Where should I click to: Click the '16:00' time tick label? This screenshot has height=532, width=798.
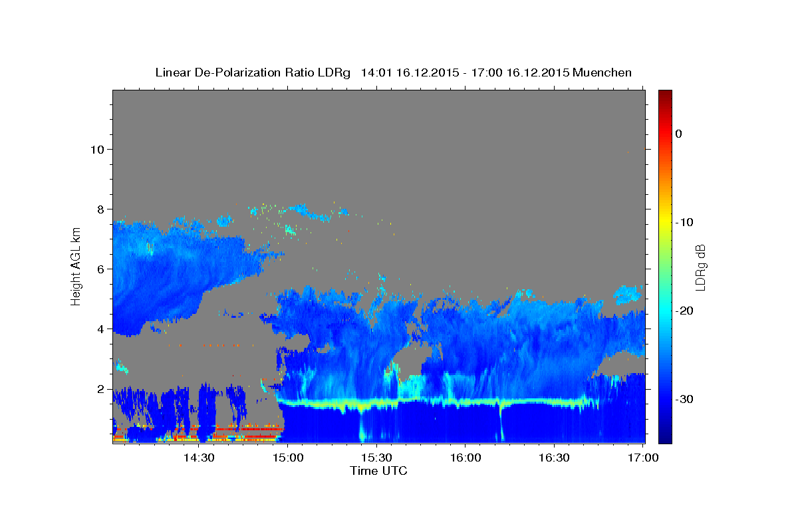[x=465, y=458]
